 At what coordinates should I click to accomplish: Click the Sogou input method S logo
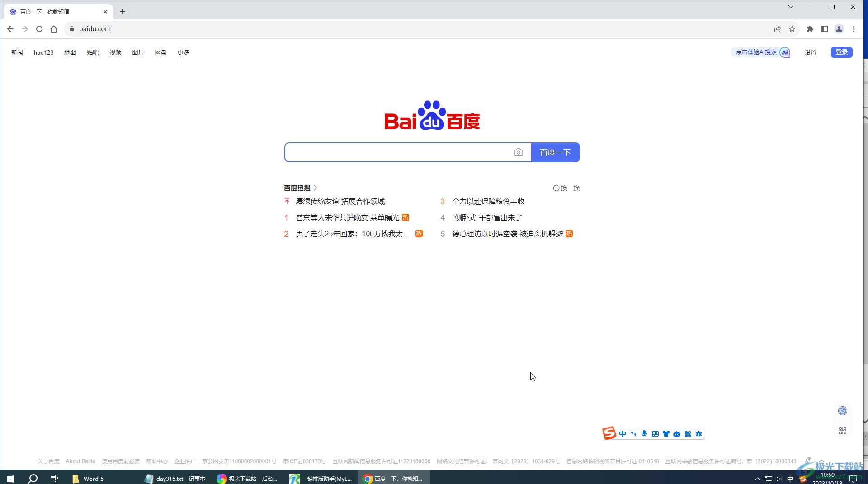coord(609,433)
